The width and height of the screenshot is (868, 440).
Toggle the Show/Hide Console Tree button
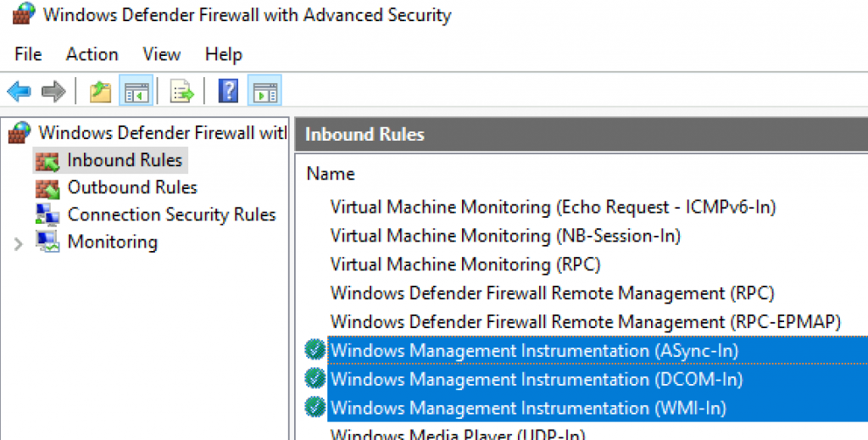coord(136,91)
